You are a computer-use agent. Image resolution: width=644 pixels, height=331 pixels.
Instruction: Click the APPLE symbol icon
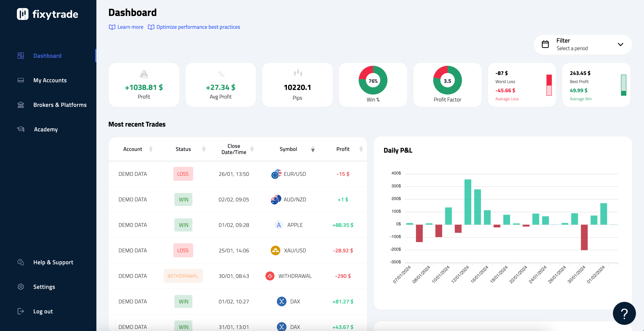point(279,225)
